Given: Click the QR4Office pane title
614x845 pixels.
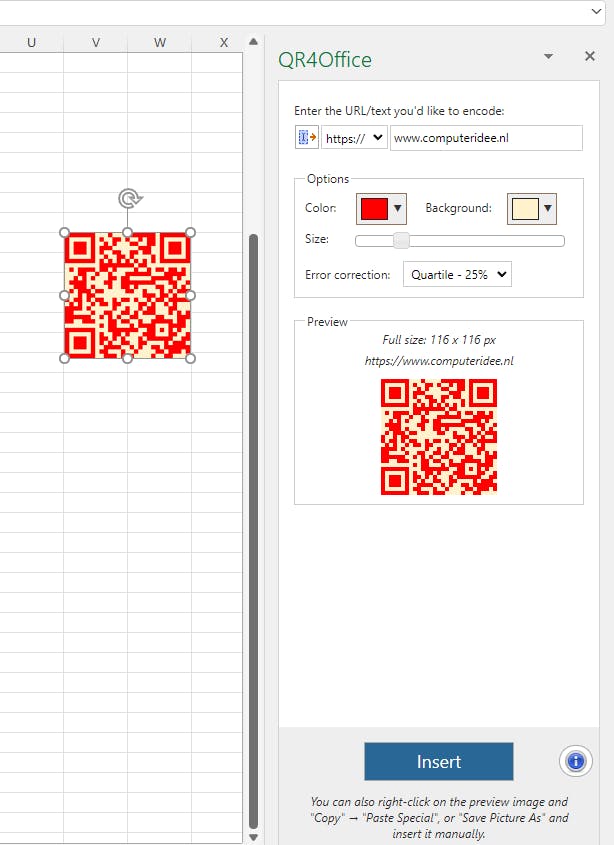Looking at the screenshot, I should pos(325,60).
